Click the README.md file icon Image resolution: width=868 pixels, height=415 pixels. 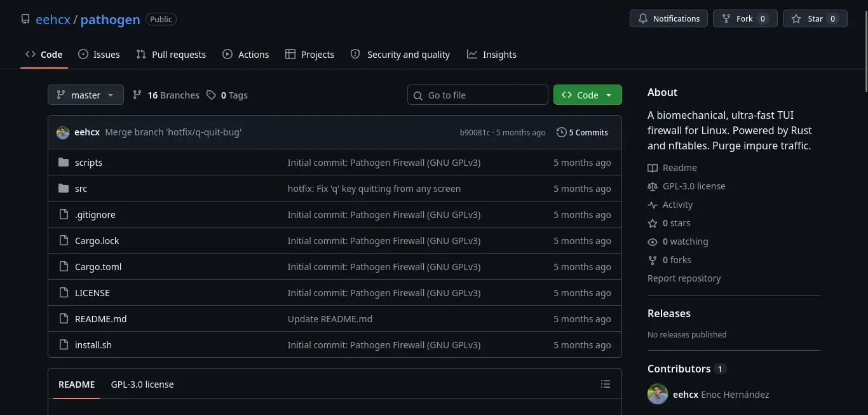[64, 319]
